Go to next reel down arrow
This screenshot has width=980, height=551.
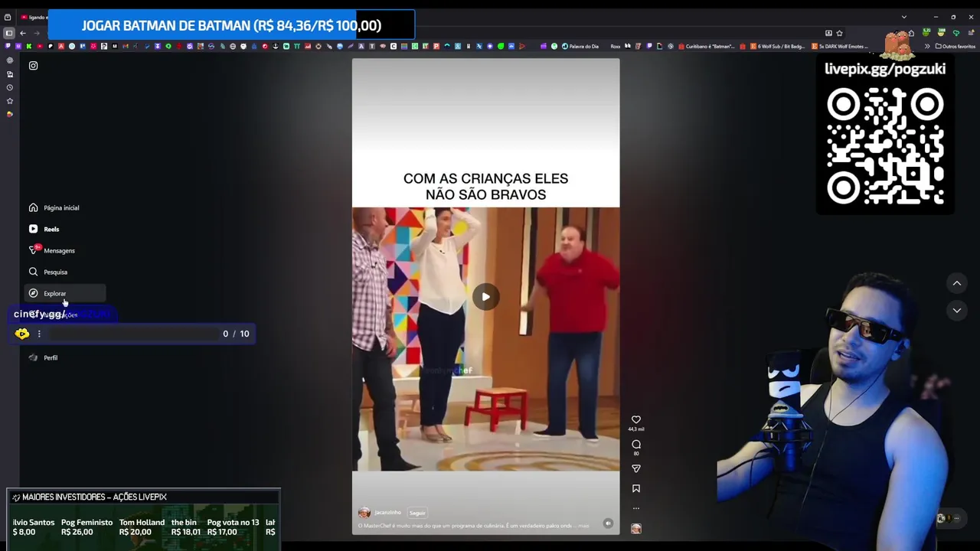[x=956, y=310]
